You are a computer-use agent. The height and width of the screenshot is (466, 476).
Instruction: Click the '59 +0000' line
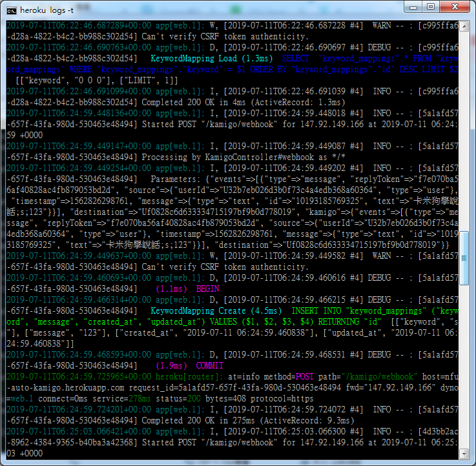tap(25, 136)
